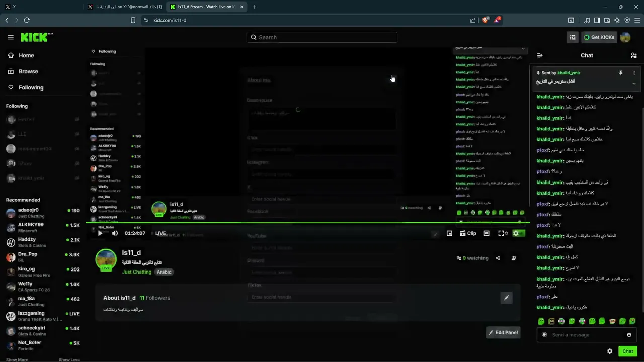Image resolution: width=644 pixels, height=362 pixels.
Task: Mute the stream volume
Action: coord(115,233)
